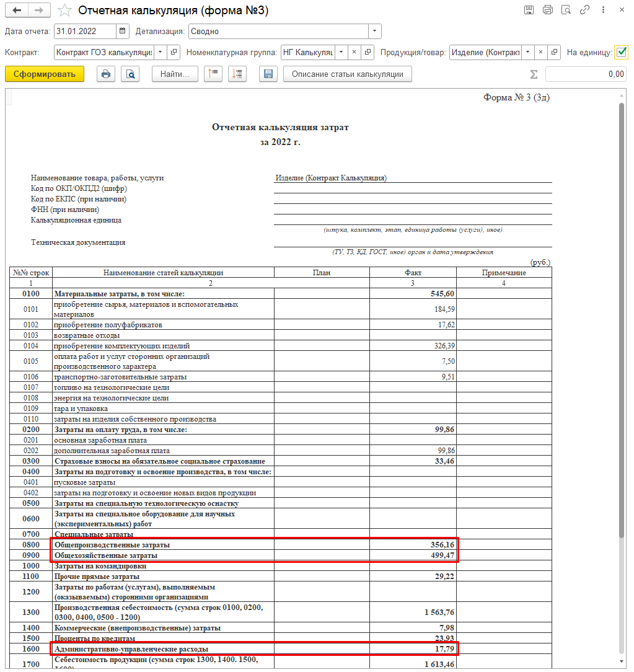Click the Сформировать button

point(44,74)
